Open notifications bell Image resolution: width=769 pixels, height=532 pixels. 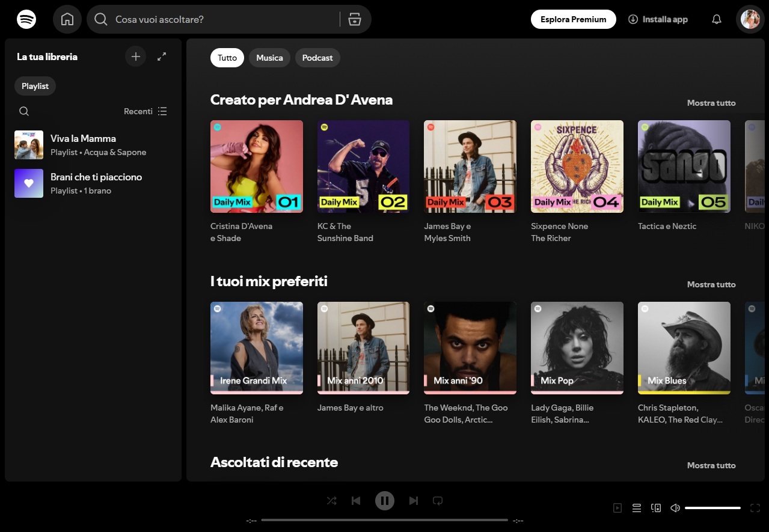click(716, 19)
